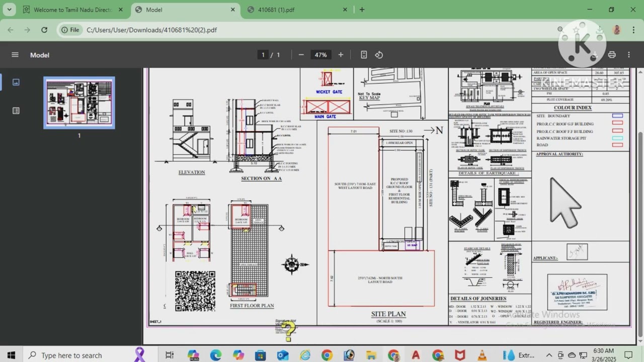Close the 410681 (1).pdf tab
This screenshot has width=644, height=362.
click(345, 10)
